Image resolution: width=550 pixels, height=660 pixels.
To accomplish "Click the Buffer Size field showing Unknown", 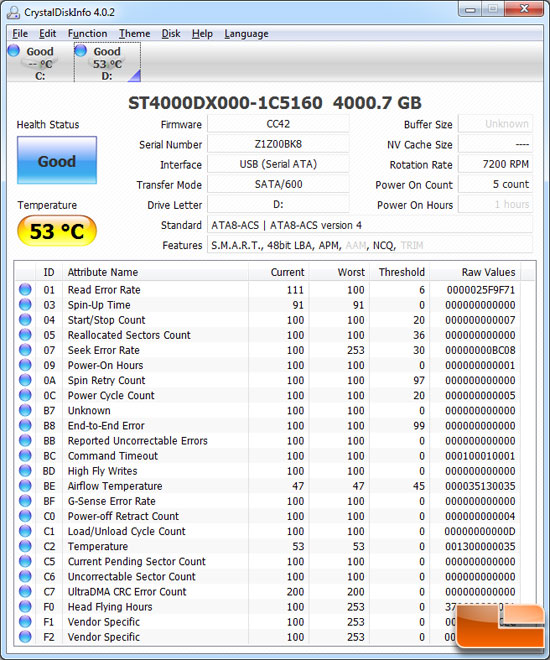I will point(495,124).
